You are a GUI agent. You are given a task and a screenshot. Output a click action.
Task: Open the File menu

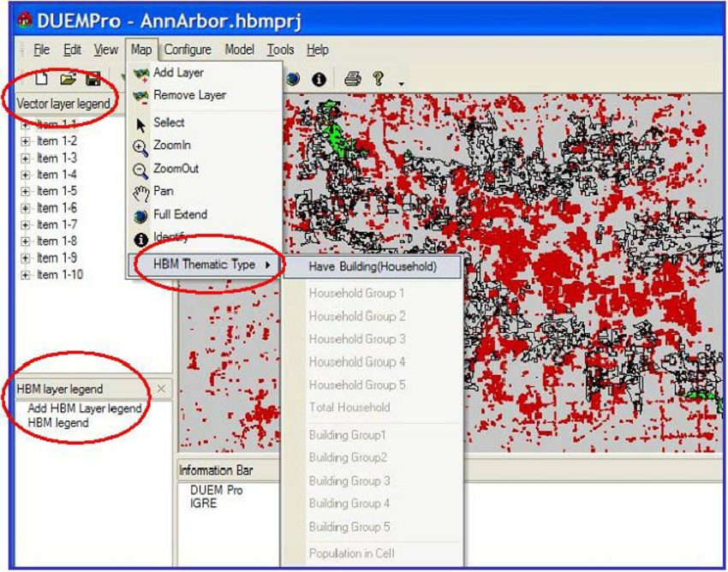41,50
